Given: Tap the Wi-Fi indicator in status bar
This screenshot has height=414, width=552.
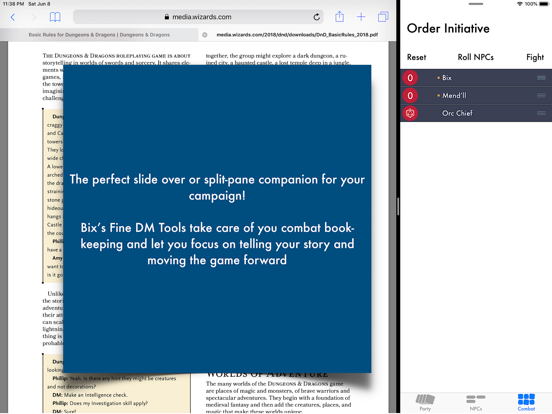Looking at the screenshot, I should (520, 4).
